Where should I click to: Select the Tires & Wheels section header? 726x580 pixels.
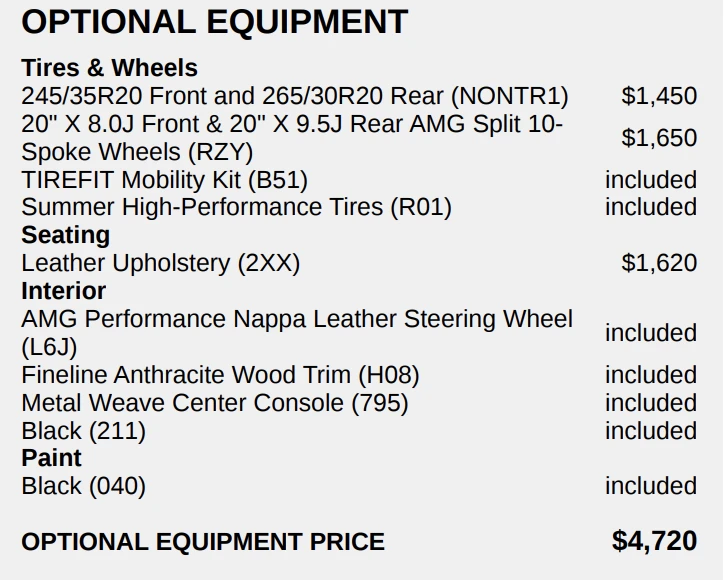[109, 68]
